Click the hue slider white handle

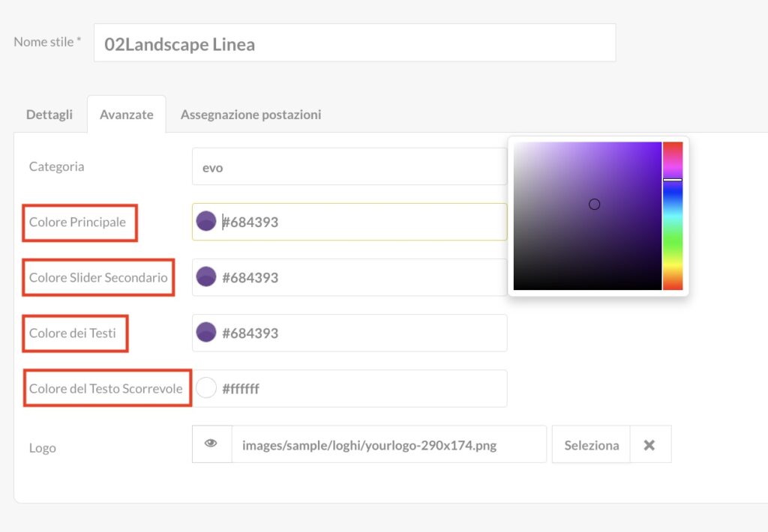pyautogui.click(x=673, y=180)
